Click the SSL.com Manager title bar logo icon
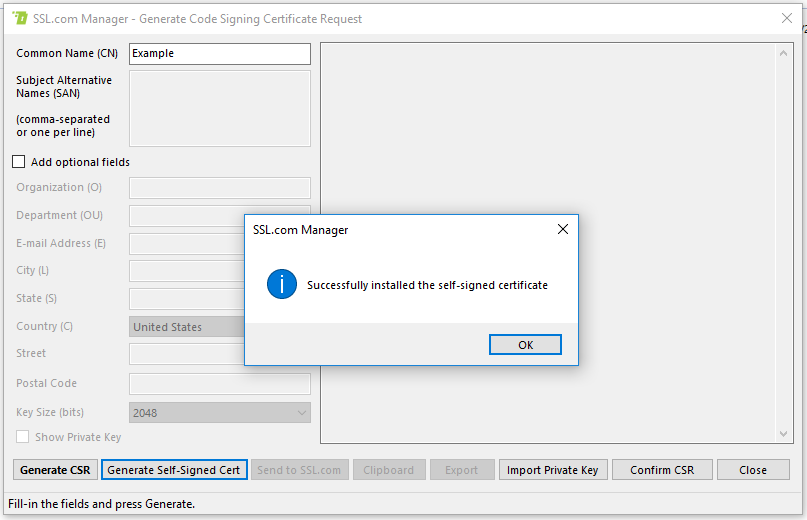The height and width of the screenshot is (520, 807). coord(20,18)
